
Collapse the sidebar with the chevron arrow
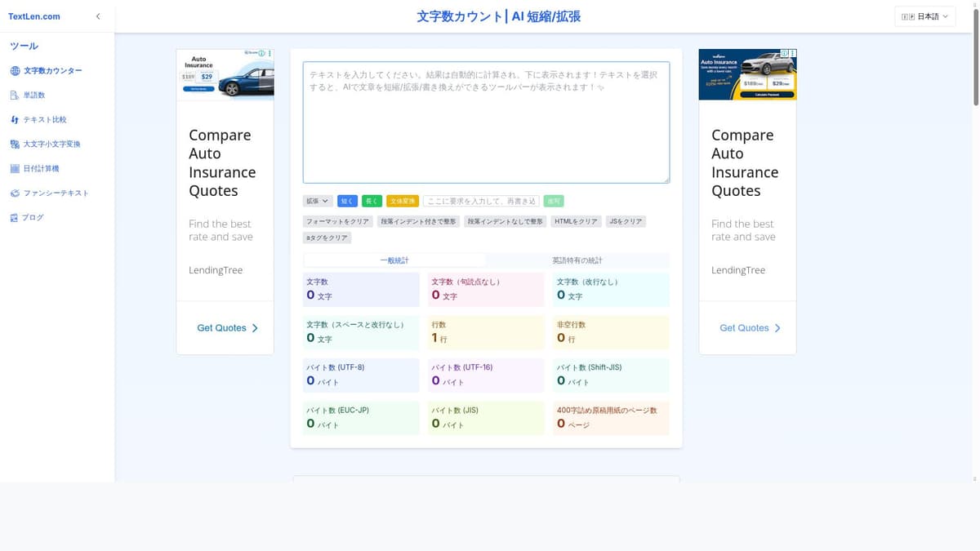(x=98, y=16)
